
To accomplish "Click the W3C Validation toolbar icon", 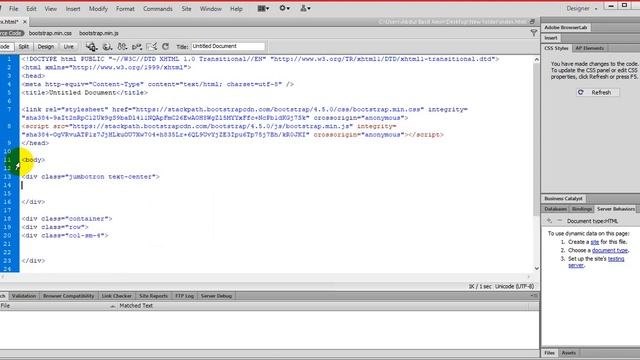I will (122, 47).
